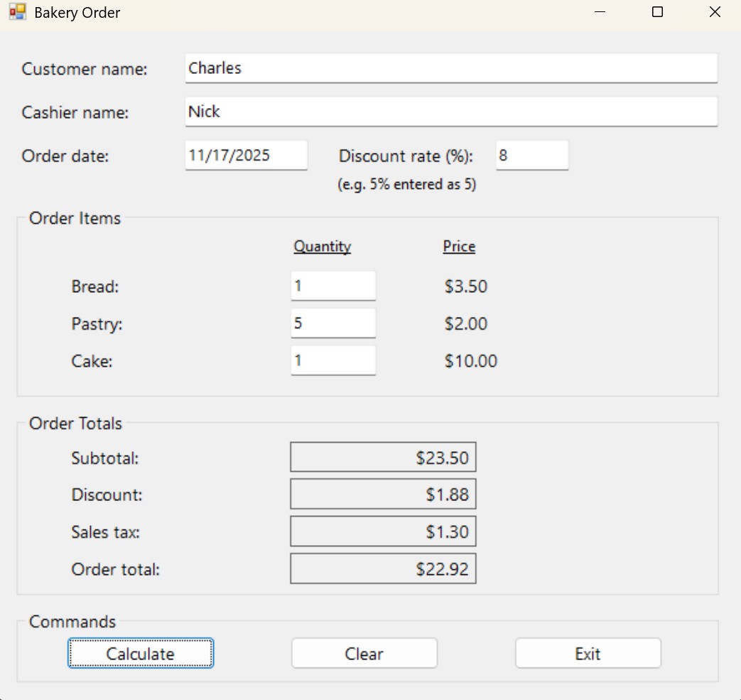
Task: Click the Discount amount box showing $1.88
Action: coord(382,494)
